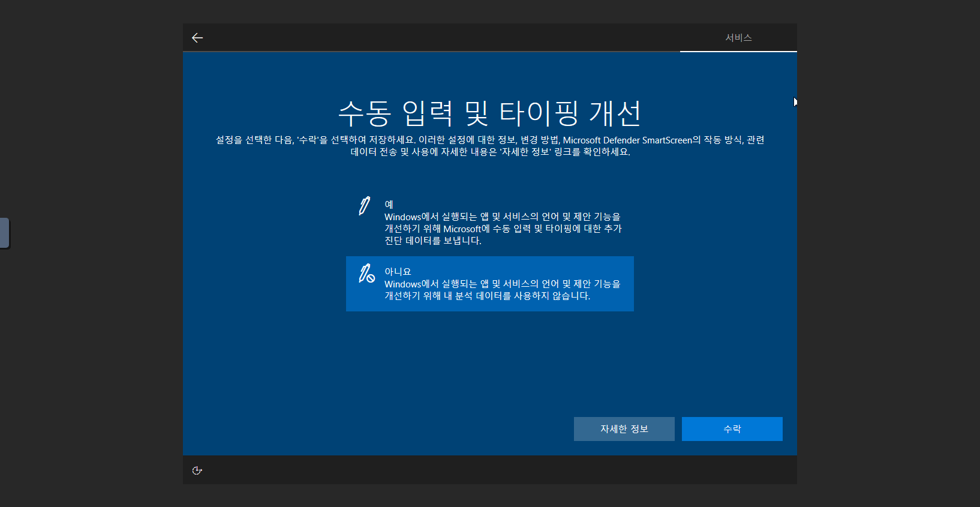Click the empty top bar beside the back arrow
The image size is (980, 507).
pos(420,38)
